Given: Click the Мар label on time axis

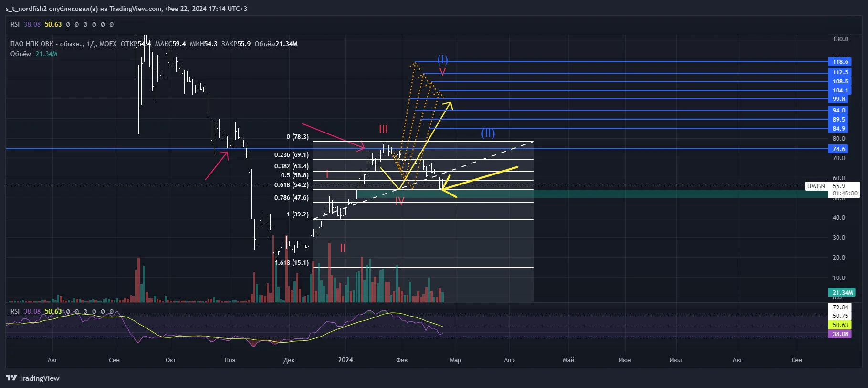Looking at the screenshot, I should 455,360.
